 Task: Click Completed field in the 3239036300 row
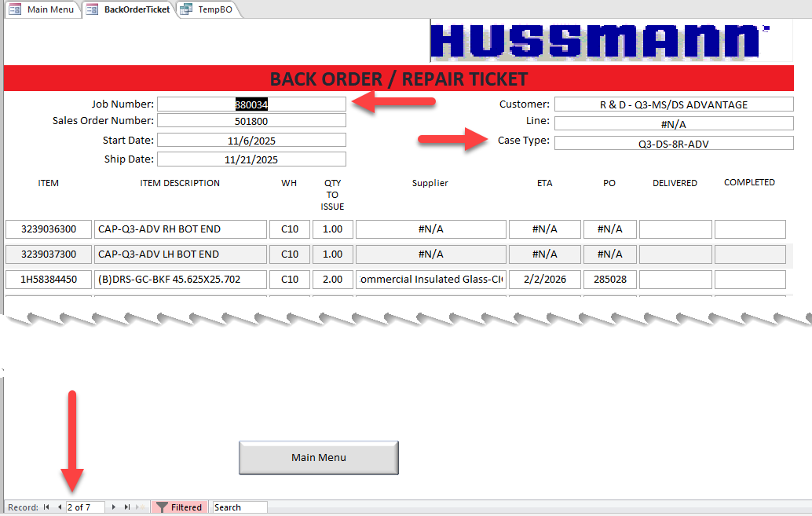tap(751, 229)
